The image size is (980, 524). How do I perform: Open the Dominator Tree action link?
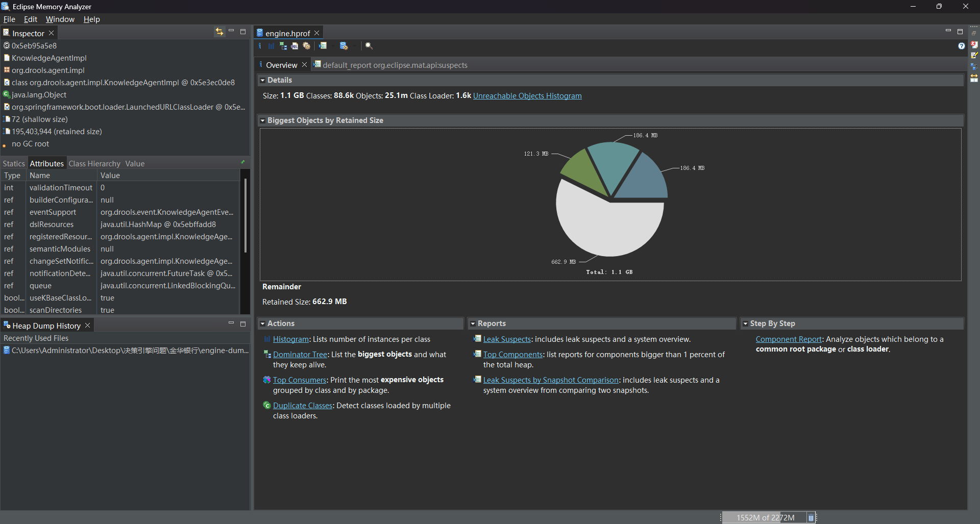pos(300,355)
